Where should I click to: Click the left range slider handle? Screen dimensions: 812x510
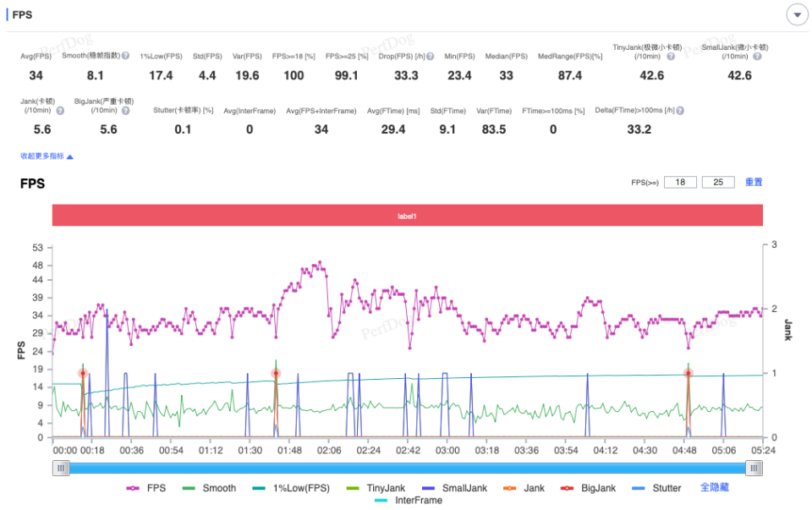(61, 468)
